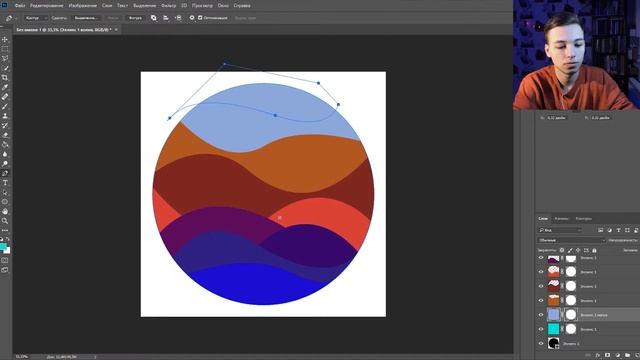Open the Фильтр menu
The height and width of the screenshot is (360, 640).
tap(169, 6)
